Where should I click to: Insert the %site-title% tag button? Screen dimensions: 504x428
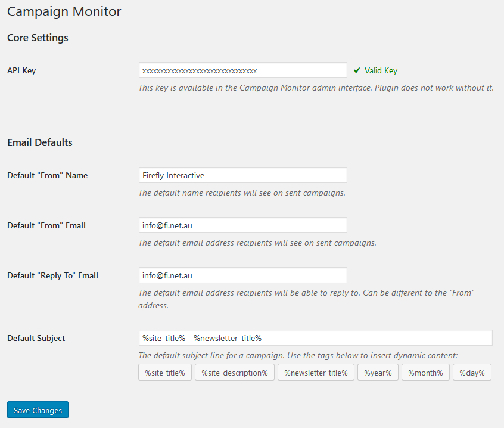(165, 373)
